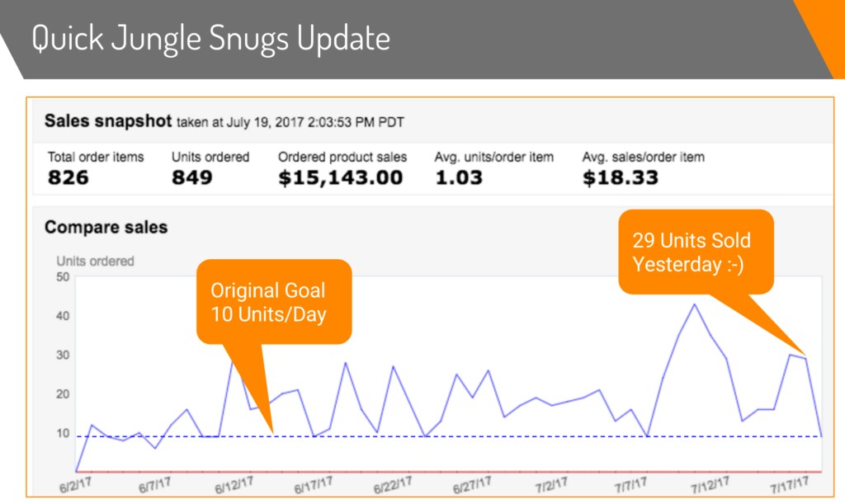Click the "Sales snapshot" heading
The width and height of the screenshot is (845, 504).
[107, 121]
